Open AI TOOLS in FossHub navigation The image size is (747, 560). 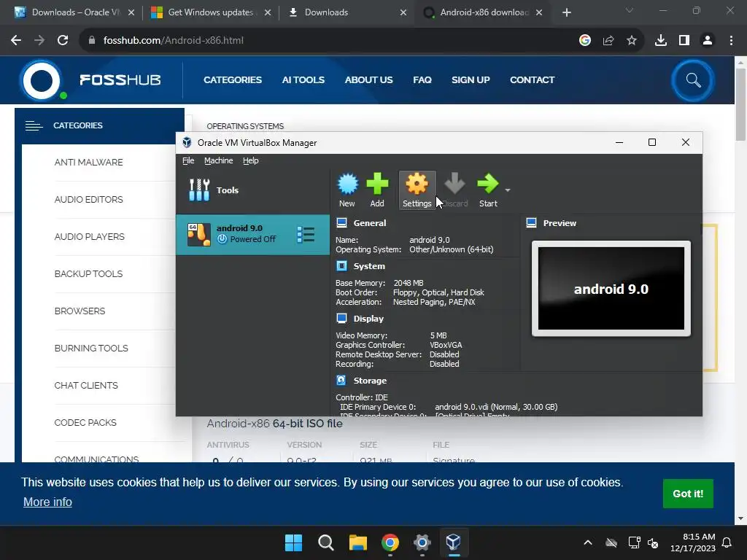[303, 80]
